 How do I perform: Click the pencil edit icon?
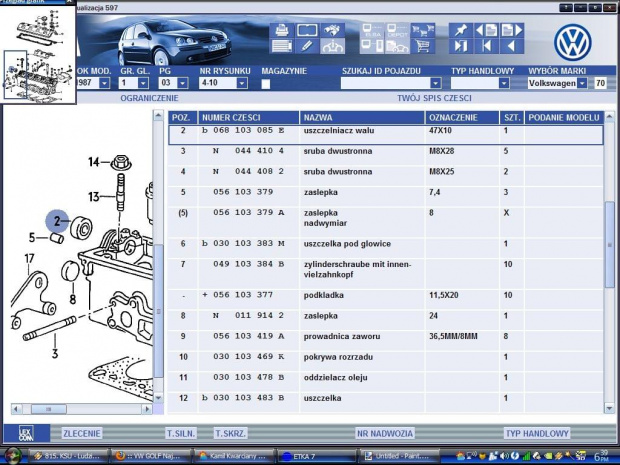point(307,46)
